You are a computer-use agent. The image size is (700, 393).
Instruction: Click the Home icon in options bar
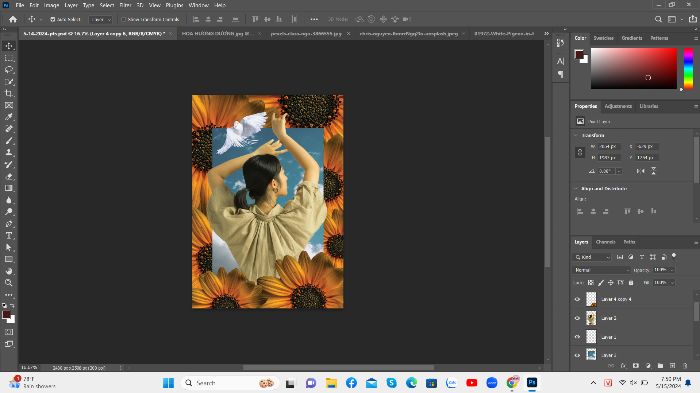click(x=13, y=19)
